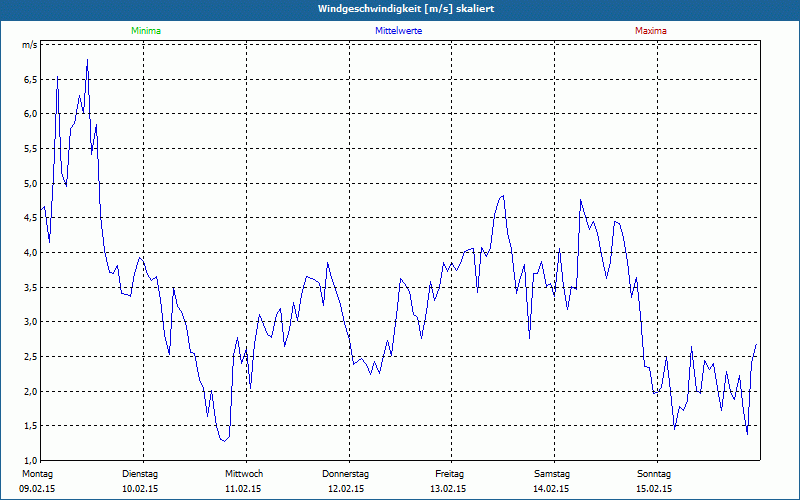
Task: Click the 2,5 y-axis value
Action: click(x=30, y=357)
